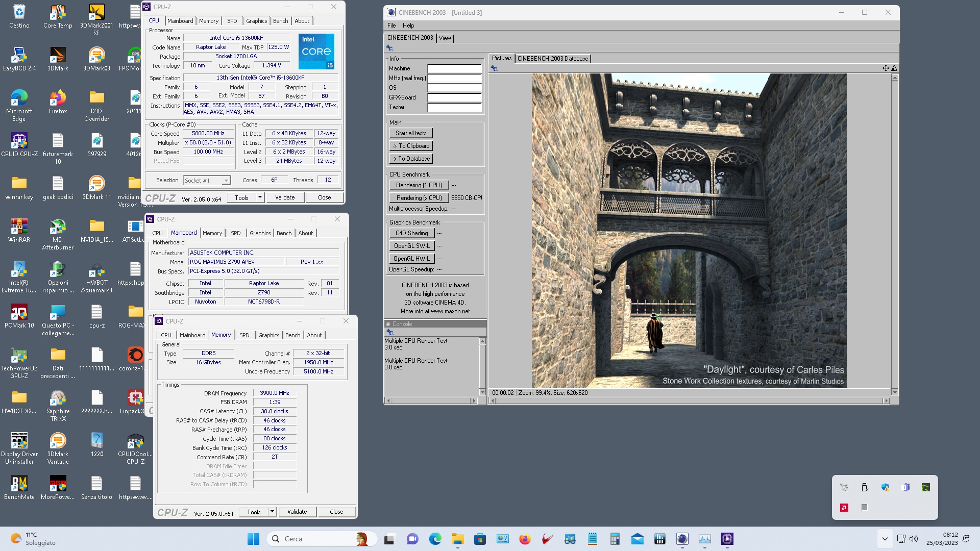Run the OpenGL SW-L test
Screen dimensions: 980x551
click(x=412, y=246)
